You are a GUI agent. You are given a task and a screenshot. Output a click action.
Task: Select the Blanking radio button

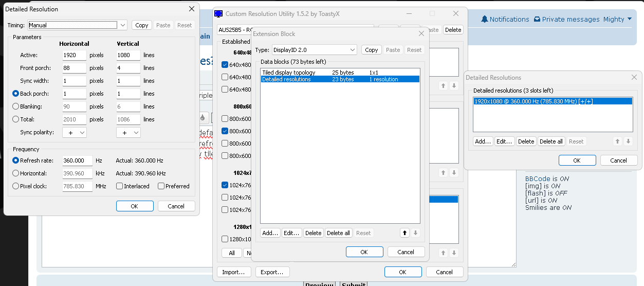pyautogui.click(x=15, y=106)
